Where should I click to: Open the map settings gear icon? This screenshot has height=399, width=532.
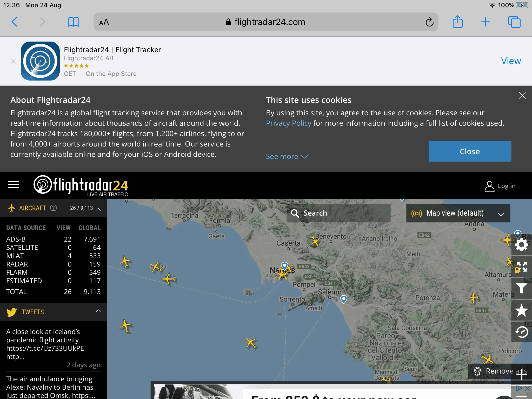tap(521, 245)
